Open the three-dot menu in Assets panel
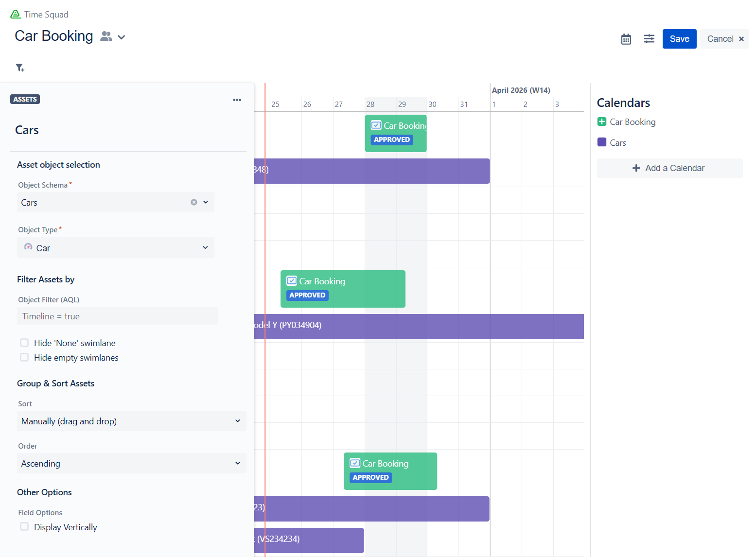The image size is (756, 557). tap(237, 100)
